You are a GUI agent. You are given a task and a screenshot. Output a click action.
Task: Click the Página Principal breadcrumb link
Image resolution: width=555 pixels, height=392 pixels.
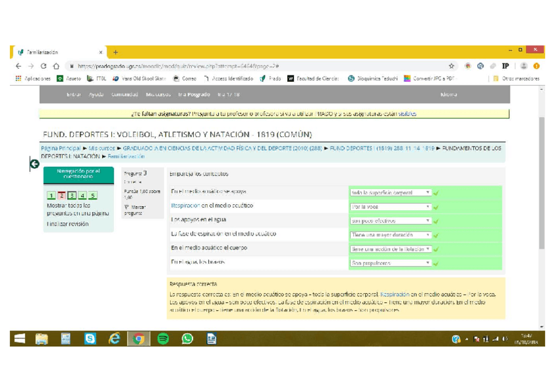tap(60, 149)
